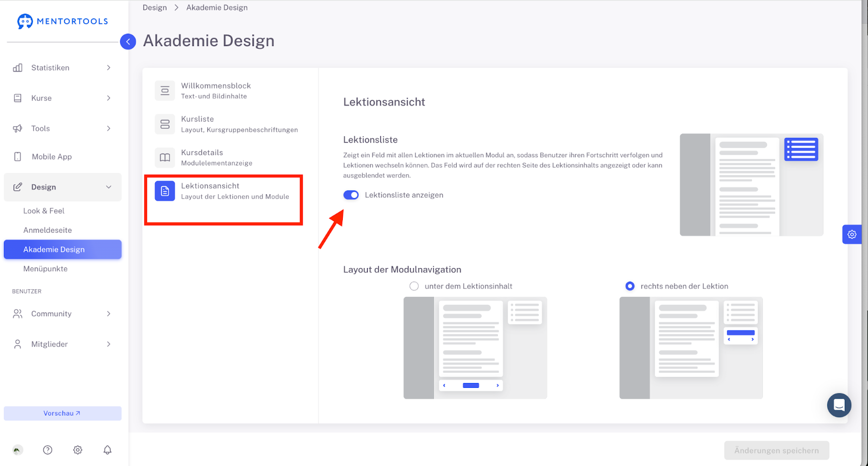Click Änderungen speichern button

[776, 450]
